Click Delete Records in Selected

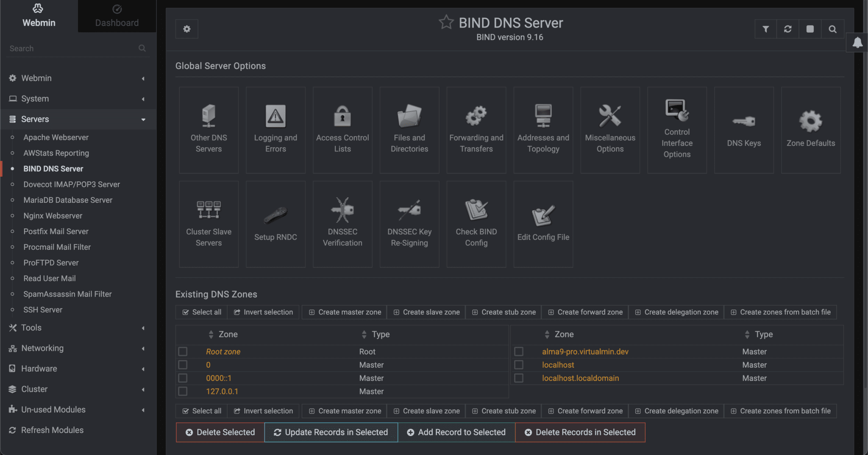580,433
